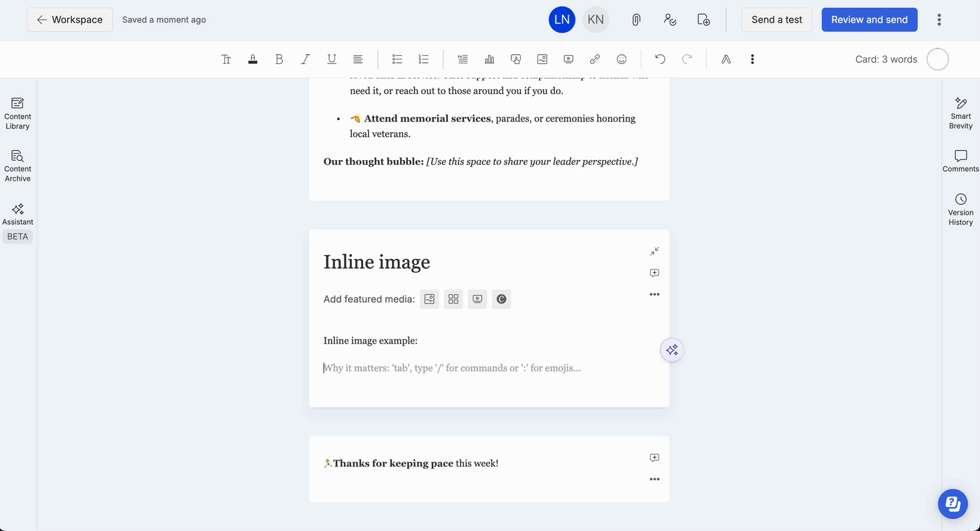
Task: Open the Smart Brevity panel
Action: tap(961, 112)
